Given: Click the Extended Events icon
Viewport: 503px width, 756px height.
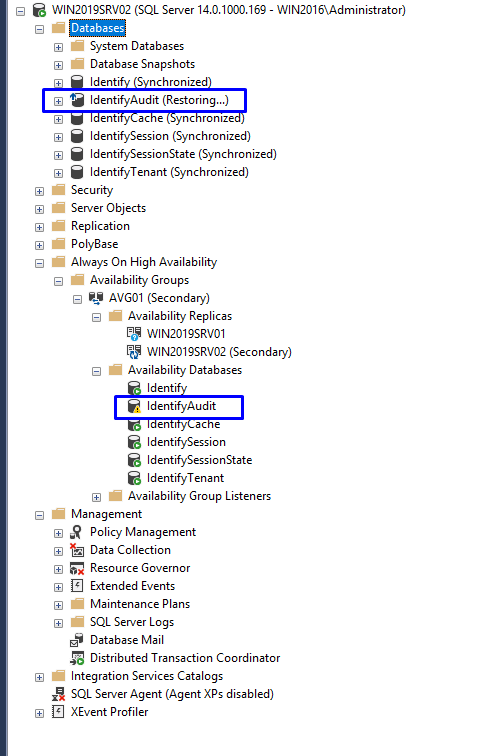Looking at the screenshot, I should pyautogui.click(x=77, y=586).
